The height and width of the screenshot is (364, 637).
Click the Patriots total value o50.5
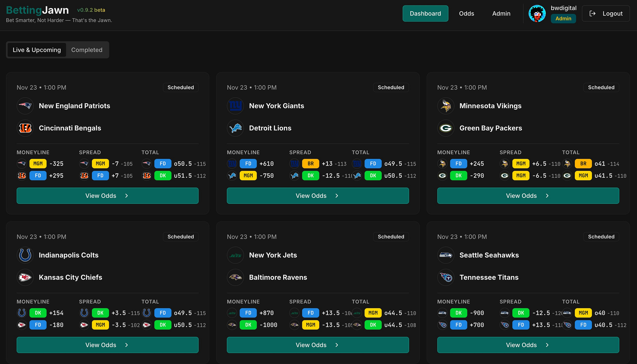click(x=183, y=164)
